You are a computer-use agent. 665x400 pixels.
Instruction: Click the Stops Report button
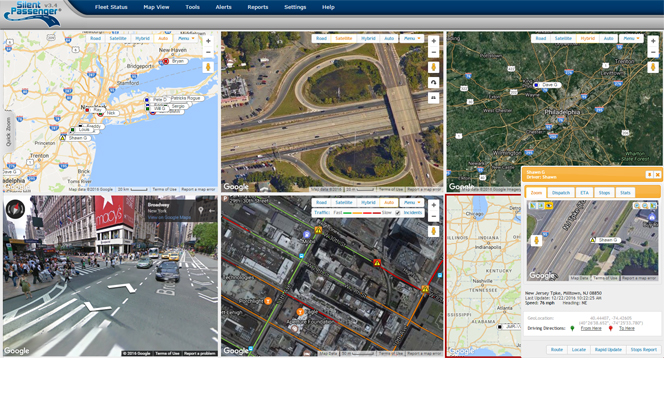643,350
